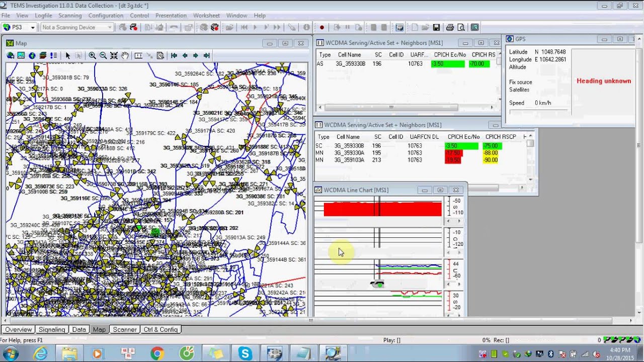Click the Windows Start button

[x=10, y=353]
